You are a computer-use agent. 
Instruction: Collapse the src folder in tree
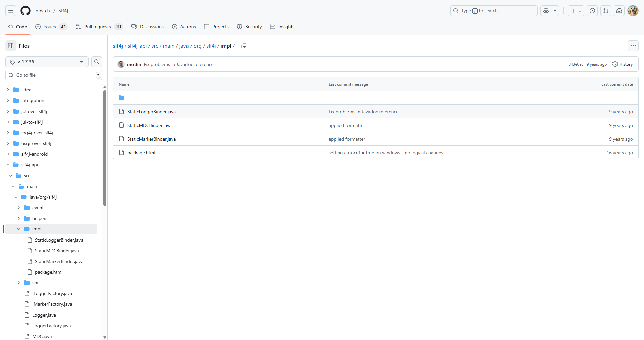[x=11, y=176]
